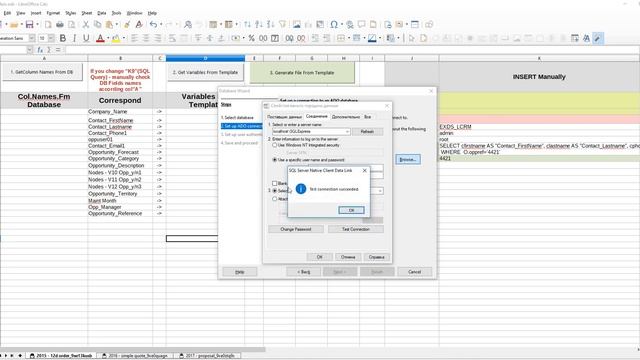Image resolution: width=640 pixels, height=360 pixels.
Task: Click Cancel in the Database Wizard
Action: click(414, 272)
